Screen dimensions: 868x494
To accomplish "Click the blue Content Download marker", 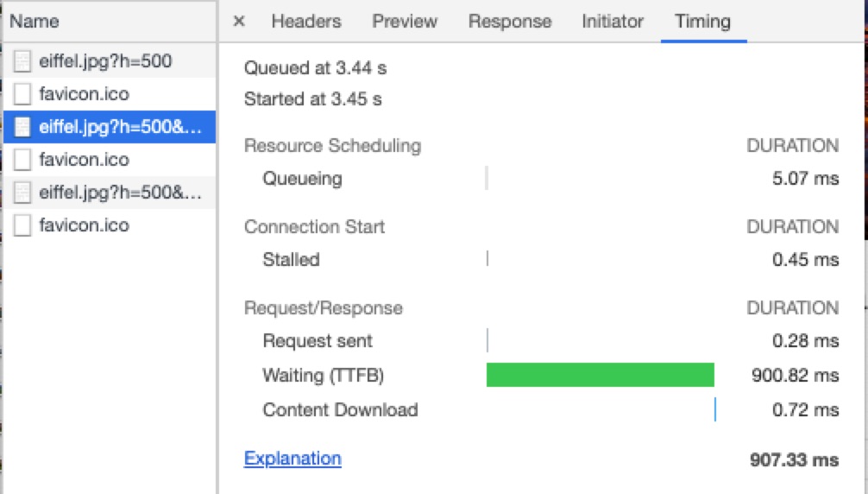I will (x=715, y=409).
